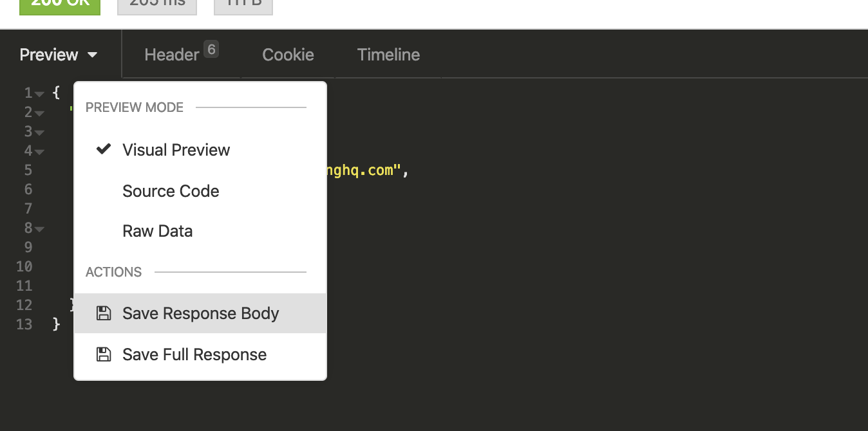Viewport: 868px width, 431px height.
Task: Switch to the Header tab
Action: [171, 55]
